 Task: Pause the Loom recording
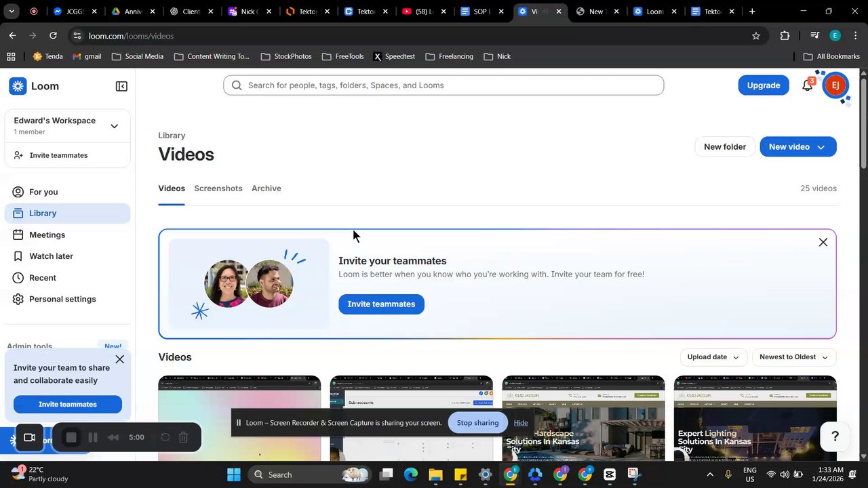[x=93, y=437]
